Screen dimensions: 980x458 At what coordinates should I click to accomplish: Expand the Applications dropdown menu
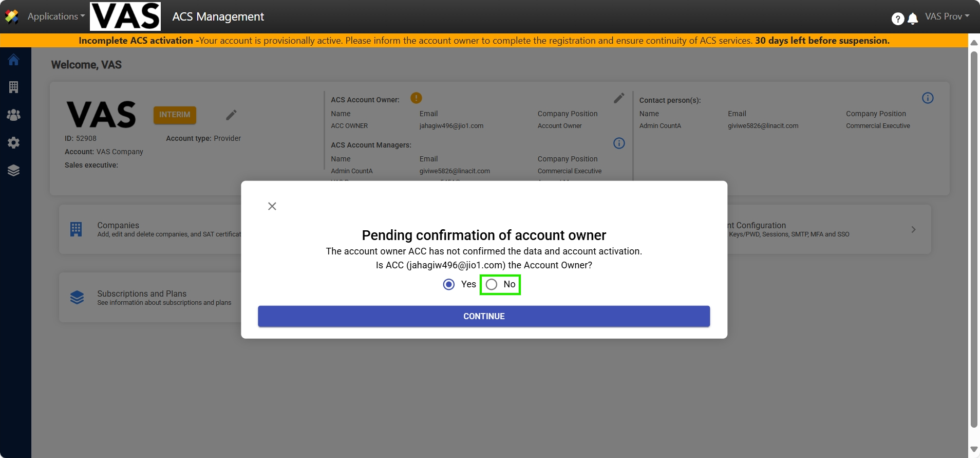(x=56, y=16)
